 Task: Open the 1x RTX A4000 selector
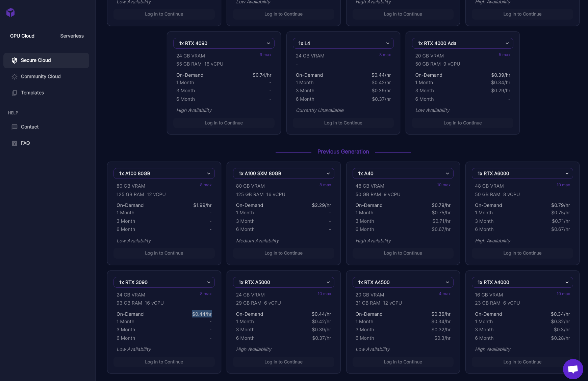[522, 282]
